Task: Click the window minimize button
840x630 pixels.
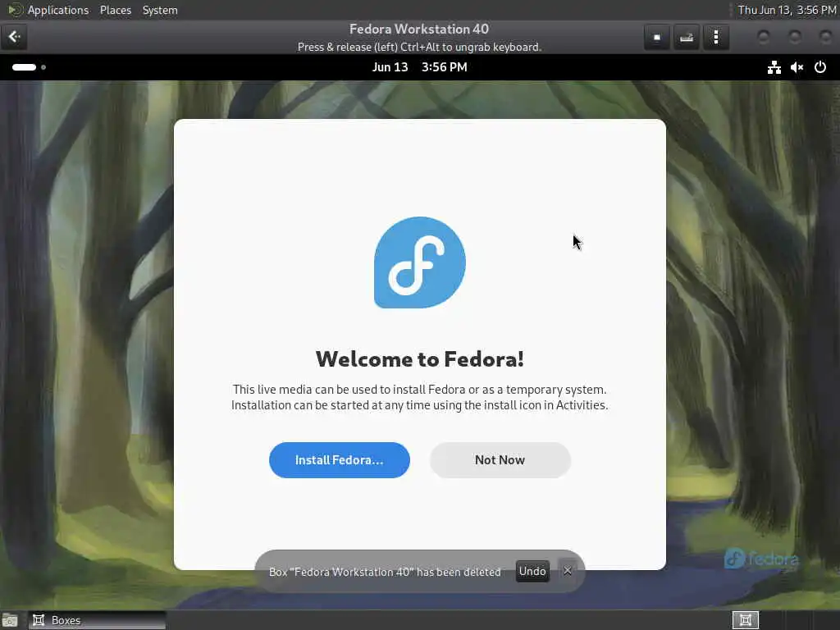Action: tap(764, 37)
